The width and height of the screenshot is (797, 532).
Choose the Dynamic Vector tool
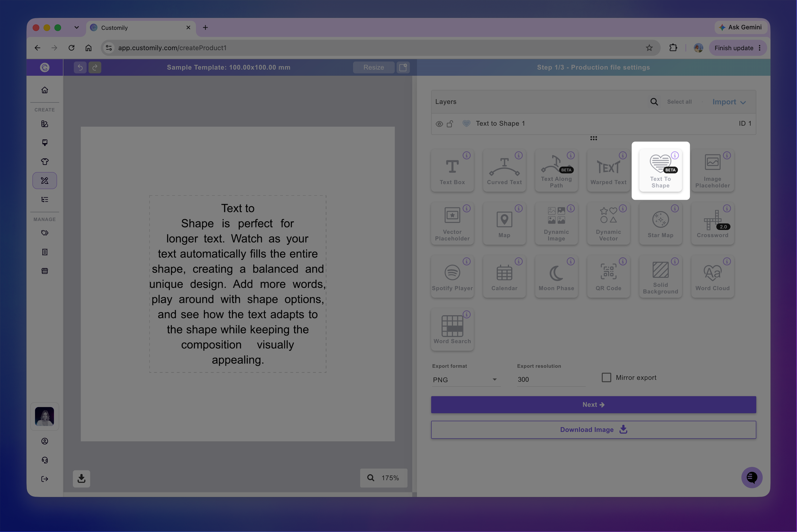click(608, 223)
